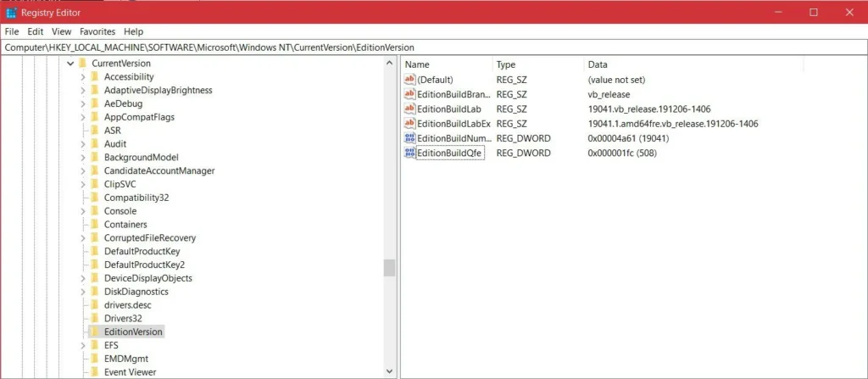This screenshot has width=868, height=379.
Task: Expand the DeviceDisplayObjects key
Action: [82, 278]
